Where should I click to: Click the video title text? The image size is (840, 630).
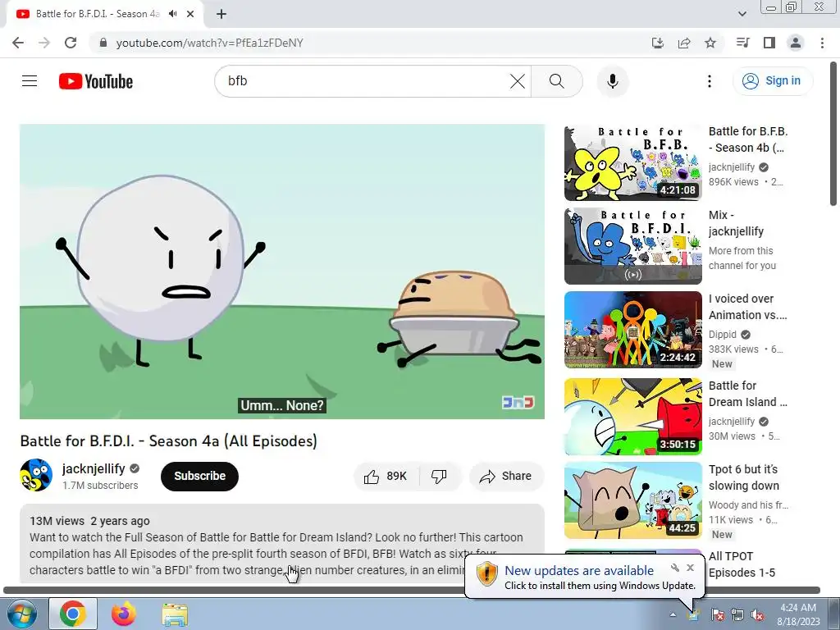[169, 441]
